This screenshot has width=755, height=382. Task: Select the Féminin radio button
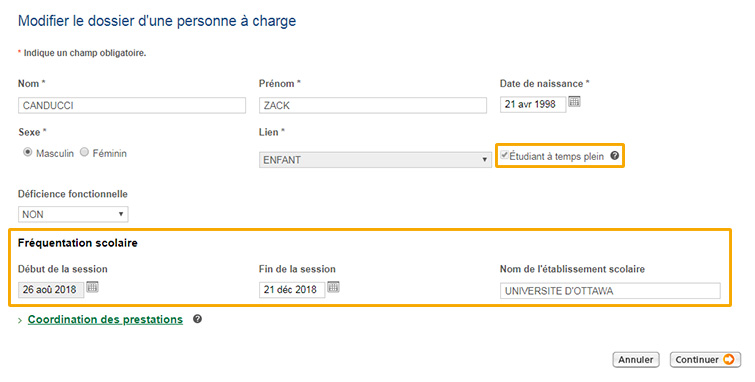point(84,152)
